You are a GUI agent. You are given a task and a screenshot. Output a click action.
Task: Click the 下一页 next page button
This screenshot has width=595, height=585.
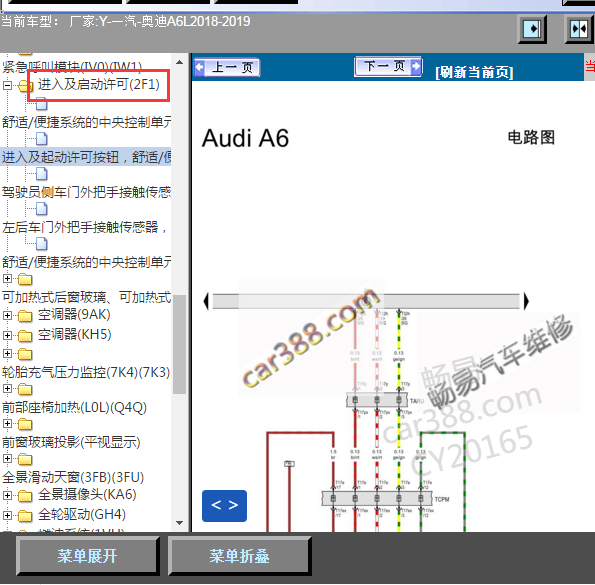coord(388,67)
